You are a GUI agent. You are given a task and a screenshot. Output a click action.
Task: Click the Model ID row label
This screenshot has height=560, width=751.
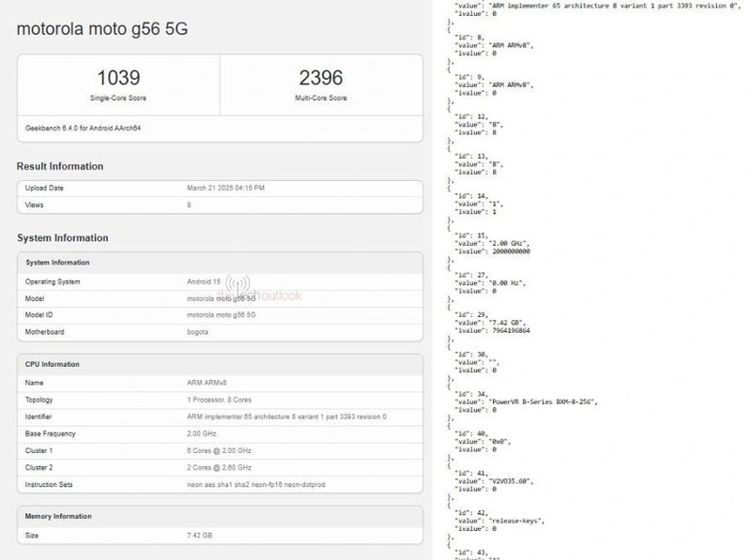click(x=38, y=315)
